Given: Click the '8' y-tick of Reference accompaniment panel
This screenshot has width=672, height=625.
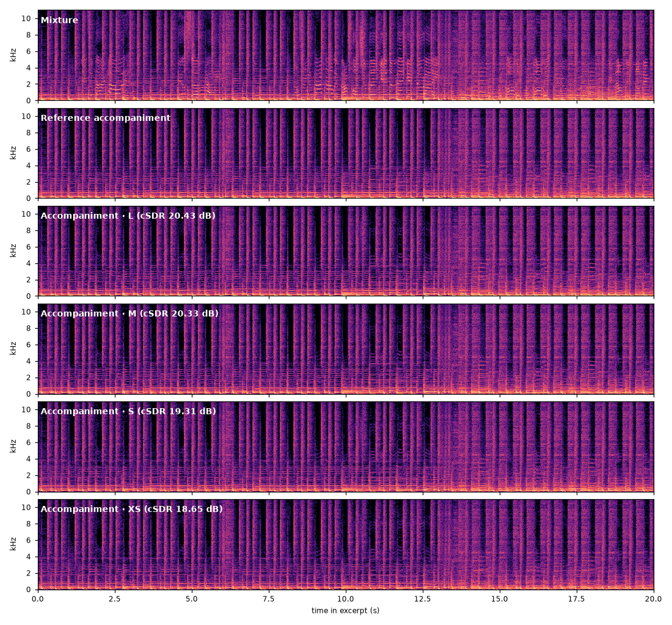Looking at the screenshot, I should coord(29,133).
